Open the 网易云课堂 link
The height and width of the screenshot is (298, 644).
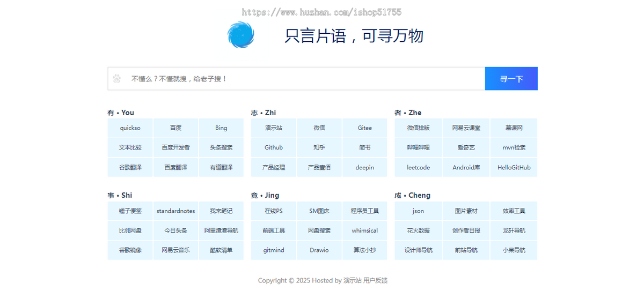pyautogui.click(x=466, y=128)
